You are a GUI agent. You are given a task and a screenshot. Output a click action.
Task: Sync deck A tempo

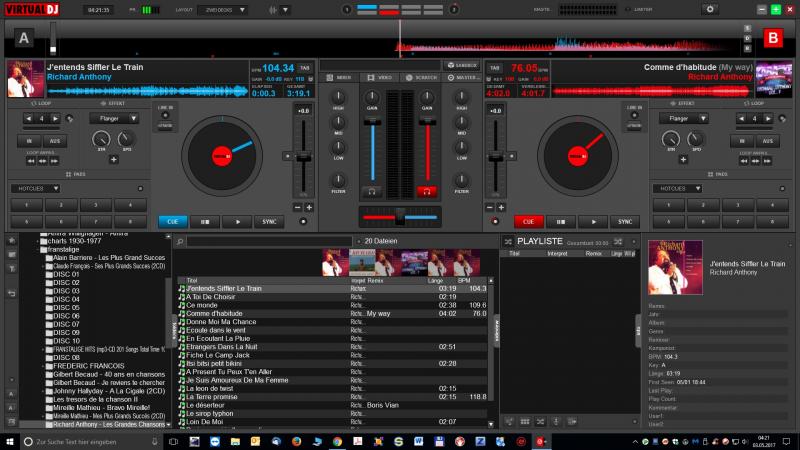269,221
